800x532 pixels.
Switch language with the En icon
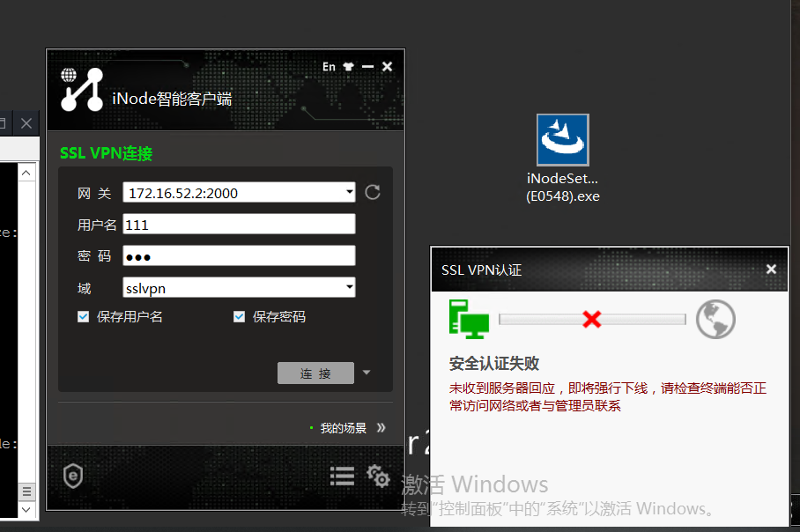[x=329, y=67]
